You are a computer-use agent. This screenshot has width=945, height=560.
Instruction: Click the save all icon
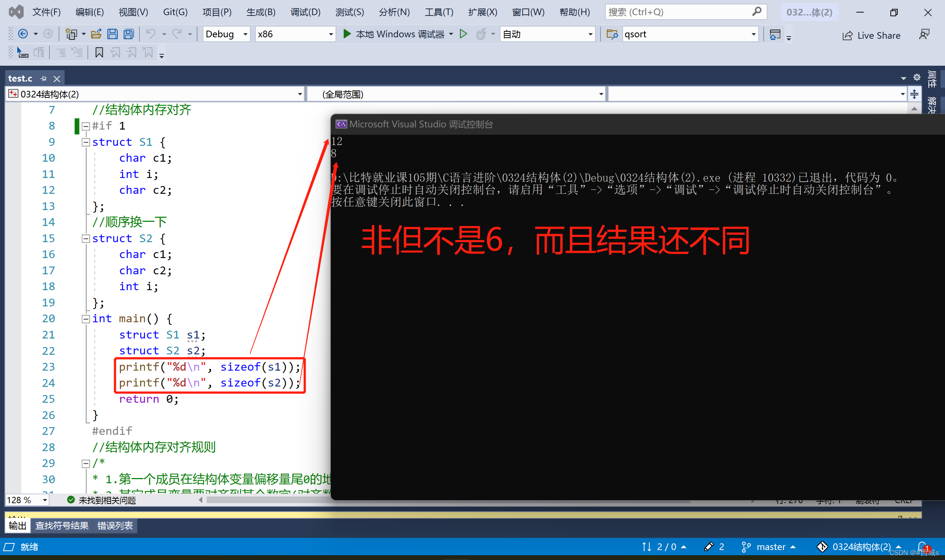click(129, 34)
